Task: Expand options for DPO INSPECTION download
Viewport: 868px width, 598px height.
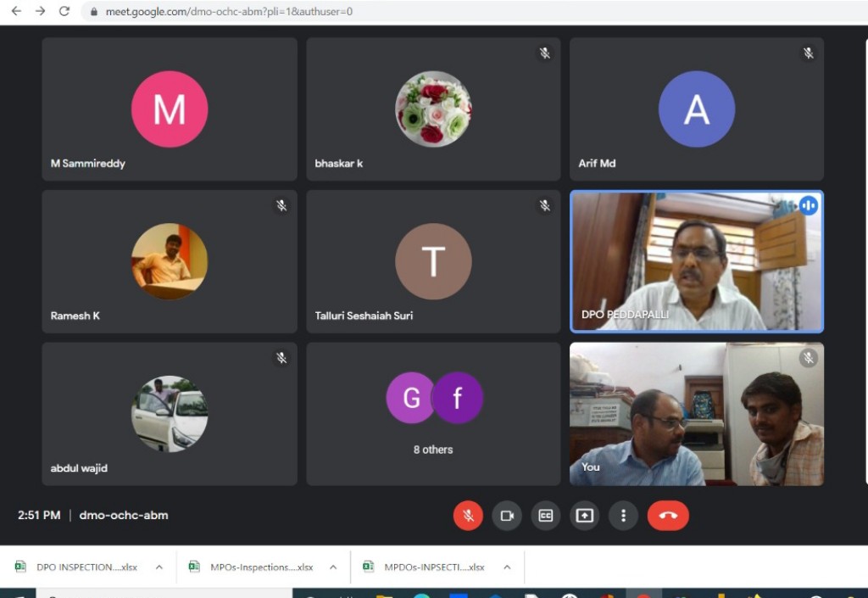Action: 159,567
